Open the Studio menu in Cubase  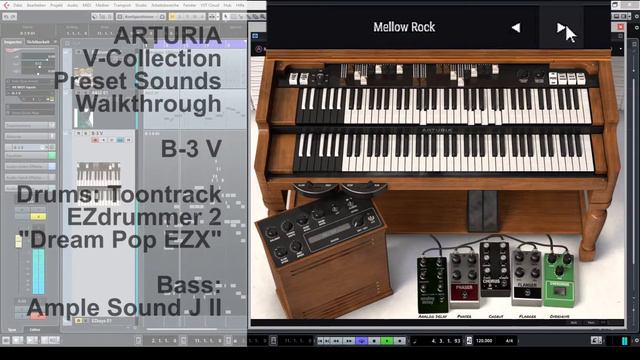point(141,5)
